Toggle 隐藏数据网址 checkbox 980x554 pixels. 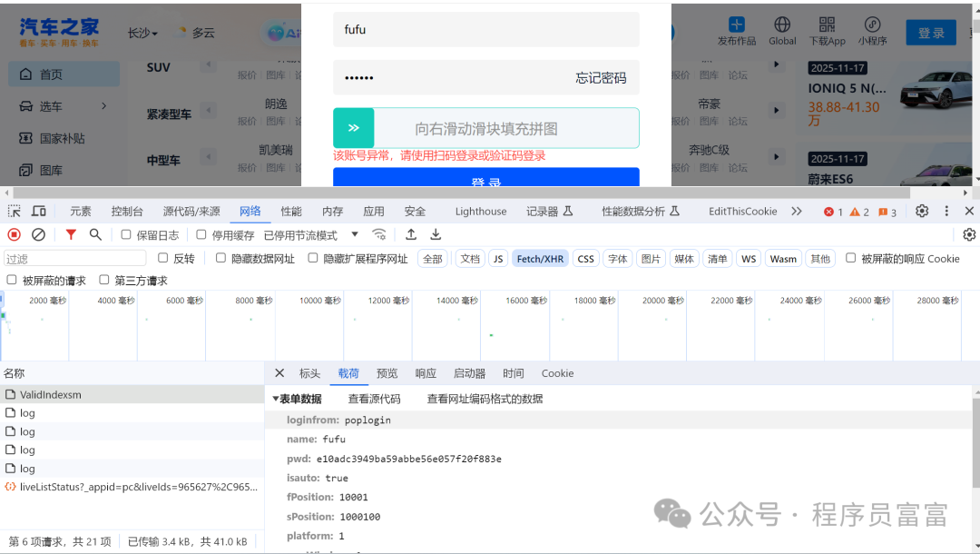coord(220,258)
